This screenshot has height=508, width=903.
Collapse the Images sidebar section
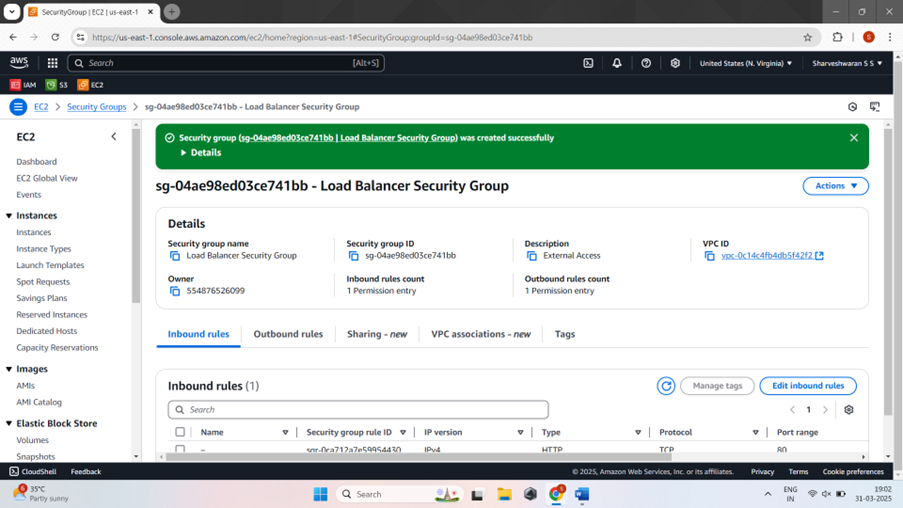(x=9, y=369)
